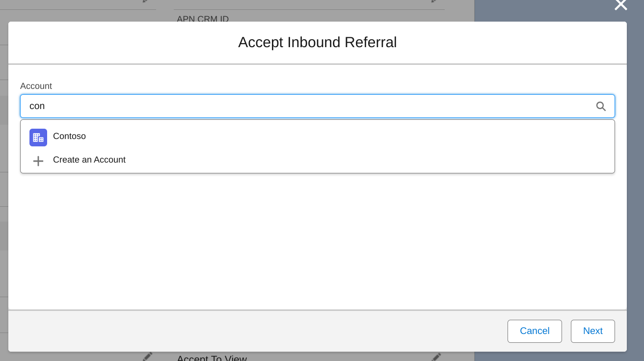Click the search magnifier icon in Account field

pyautogui.click(x=601, y=106)
